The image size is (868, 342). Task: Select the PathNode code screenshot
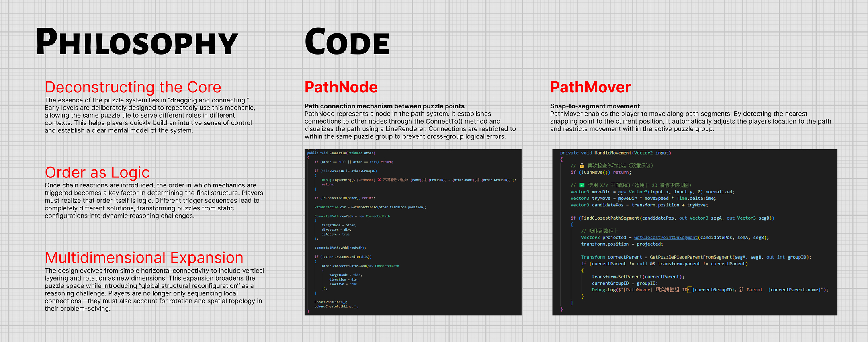[413, 232]
